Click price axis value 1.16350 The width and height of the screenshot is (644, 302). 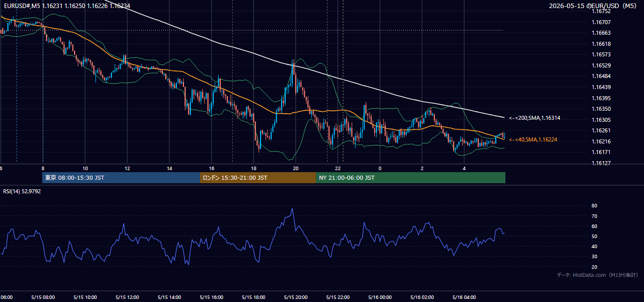point(601,109)
